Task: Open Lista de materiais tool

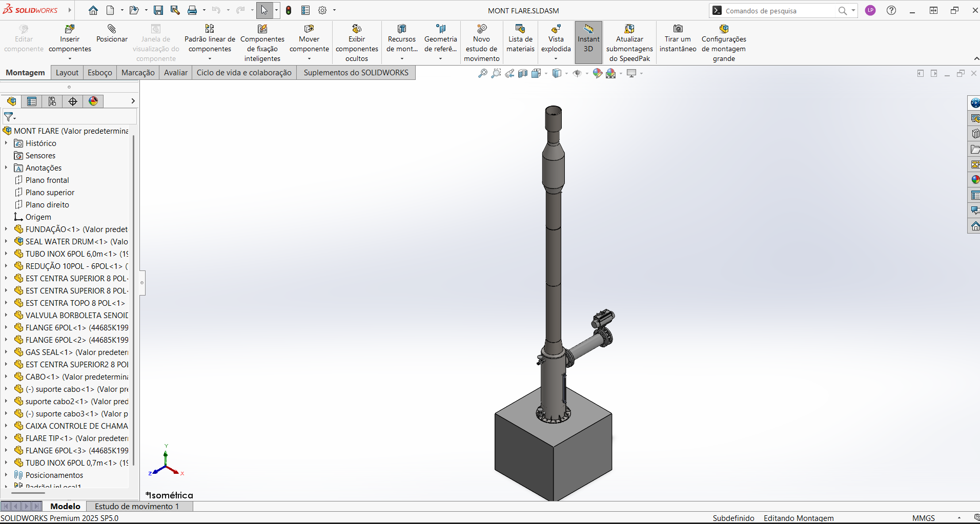Action: click(x=520, y=39)
